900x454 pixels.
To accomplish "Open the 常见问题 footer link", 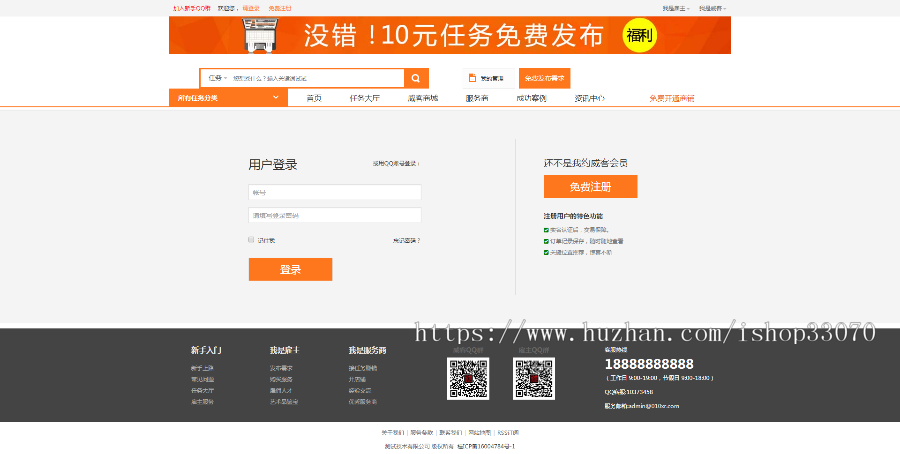I will pyautogui.click(x=202, y=379).
